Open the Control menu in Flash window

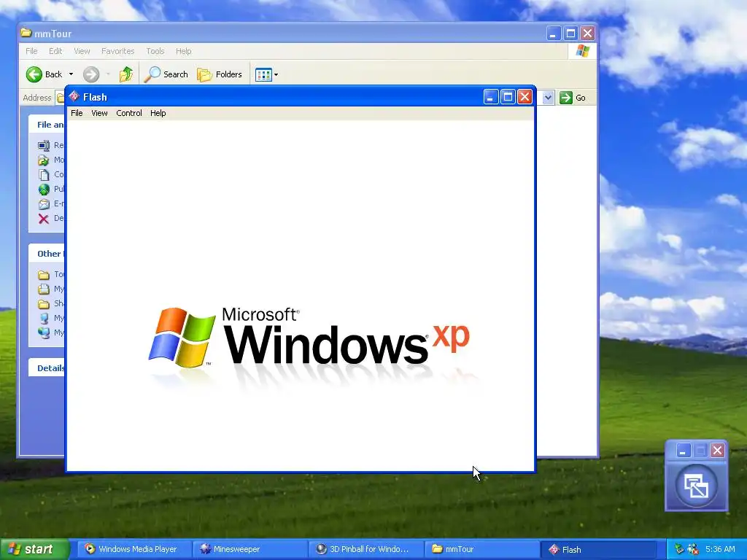129,113
